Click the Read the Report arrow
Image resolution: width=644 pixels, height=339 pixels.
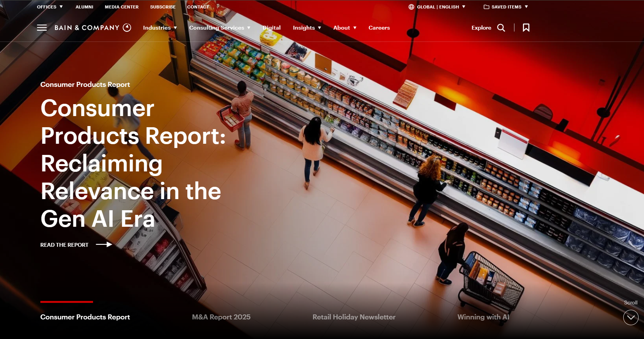(x=104, y=244)
